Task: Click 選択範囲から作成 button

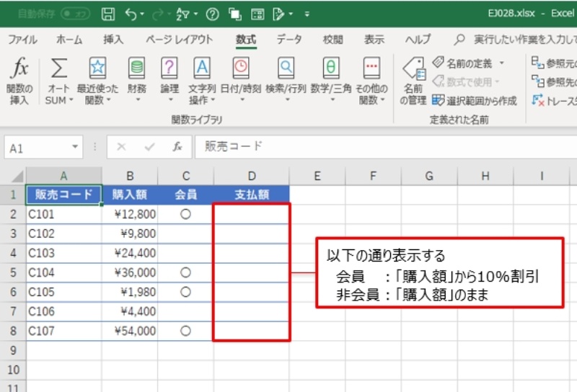Action: pyautogui.click(x=475, y=100)
